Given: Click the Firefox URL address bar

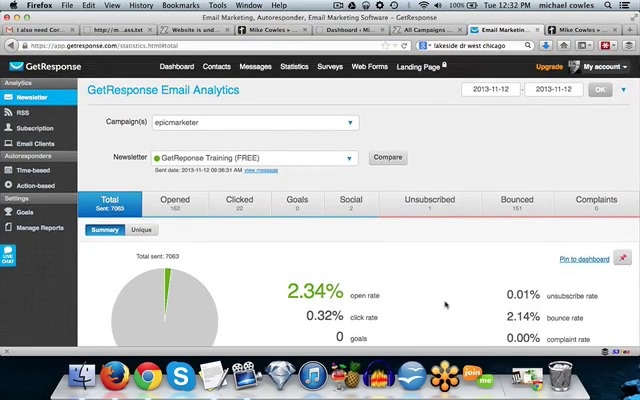Looking at the screenshot, I should (204, 46).
